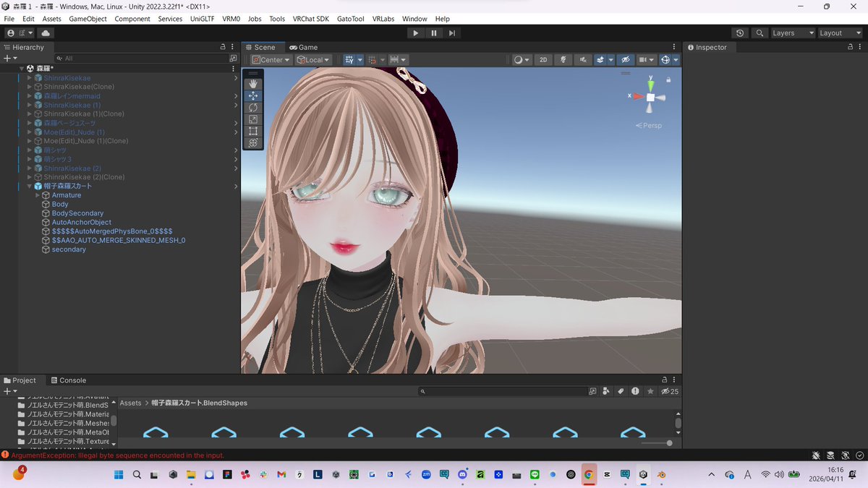Expand the Armature object

click(x=38, y=195)
